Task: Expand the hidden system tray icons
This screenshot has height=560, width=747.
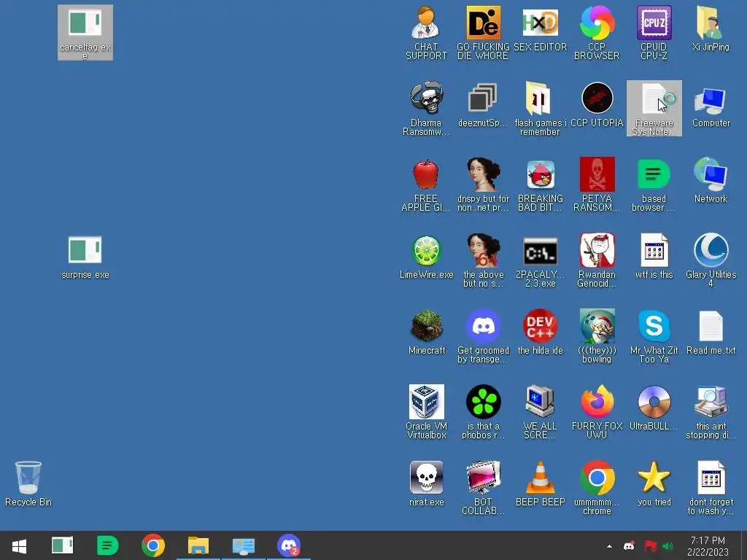Action: 609,546
